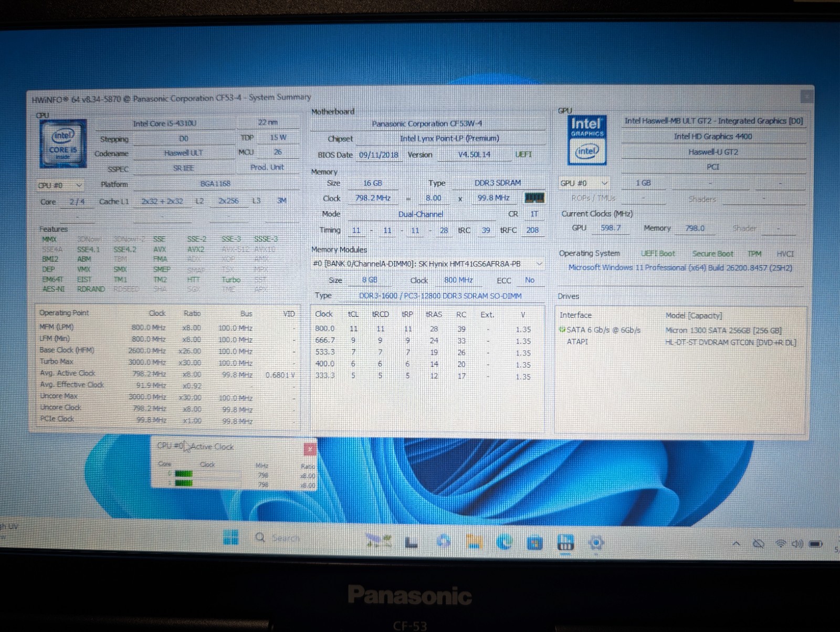Click the battery tray icon
This screenshot has height=632, width=840.
click(x=816, y=544)
